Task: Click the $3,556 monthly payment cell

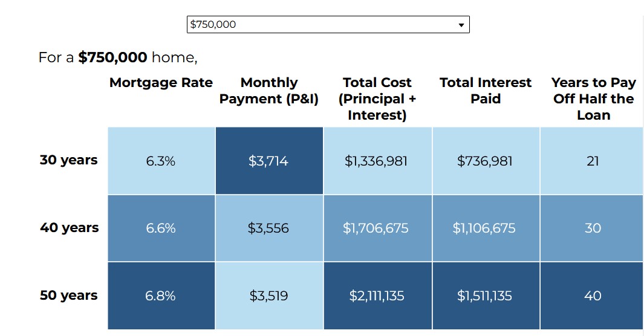Action: tap(268, 228)
